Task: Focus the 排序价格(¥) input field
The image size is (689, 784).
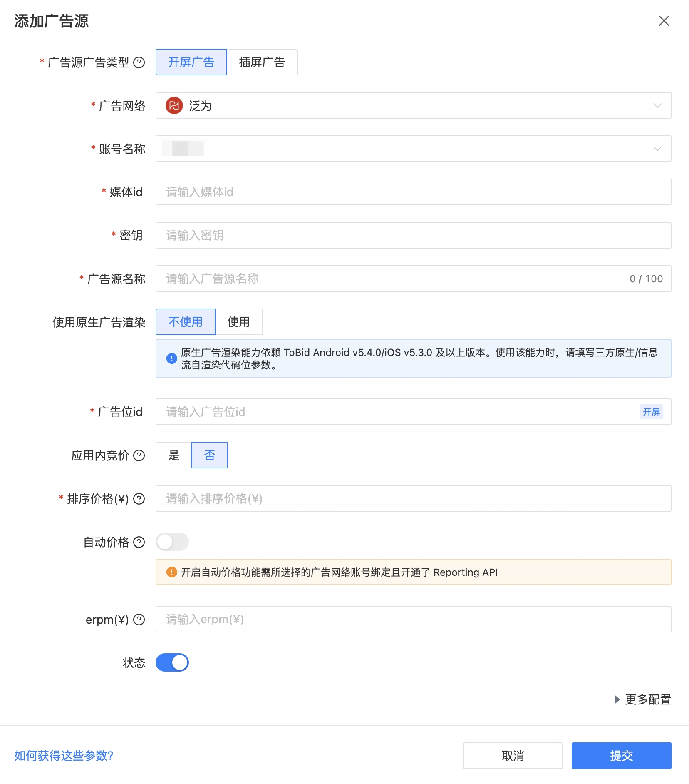Action: pos(414,498)
